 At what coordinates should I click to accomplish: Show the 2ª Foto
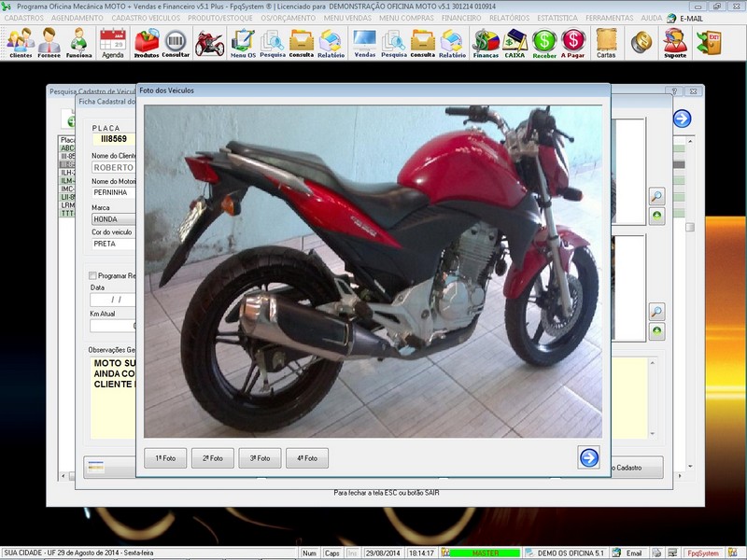click(213, 458)
